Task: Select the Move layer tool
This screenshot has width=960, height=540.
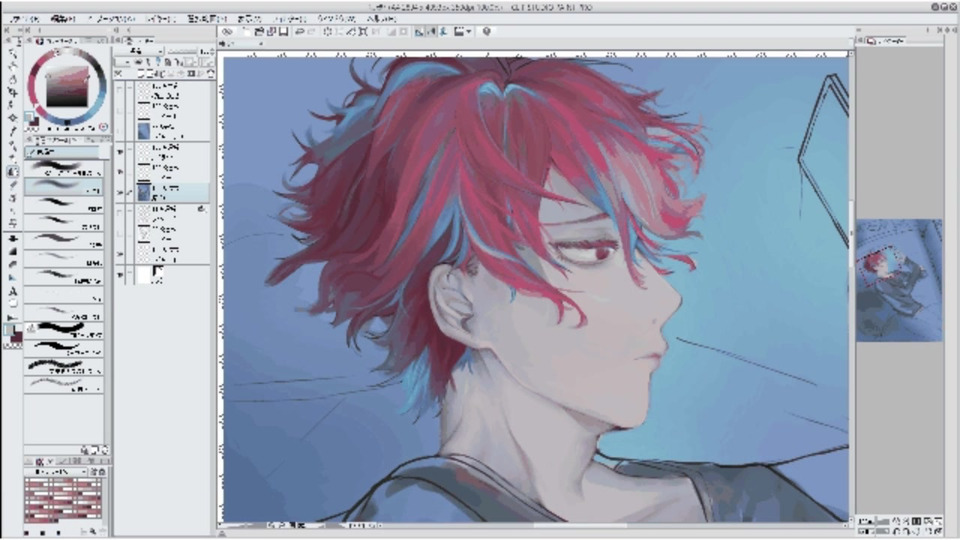Action: click(x=12, y=92)
